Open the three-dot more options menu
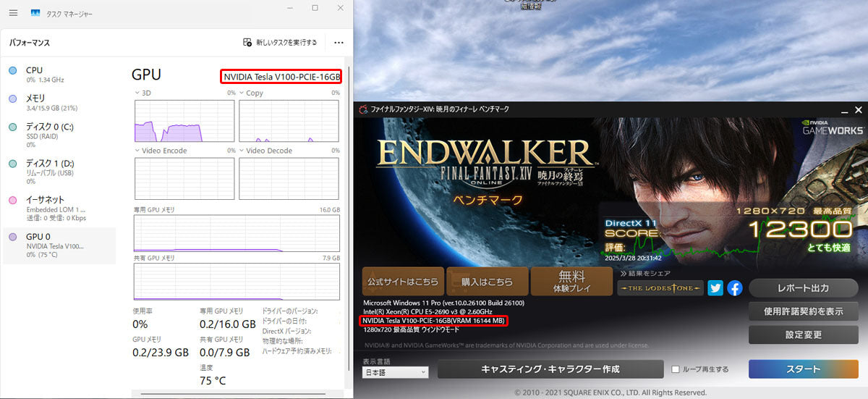868x399 pixels. click(339, 43)
